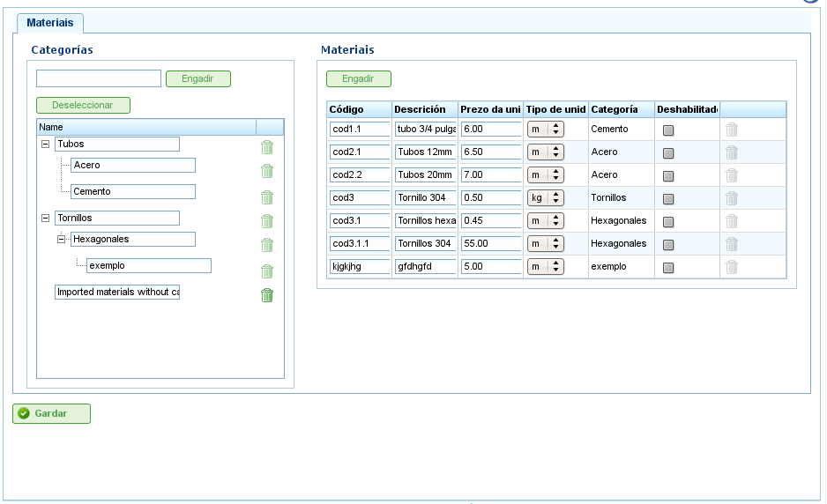This screenshot has width=827, height=504.
Task: Click the trash icon in cod1.1 material row
Action: click(732, 130)
